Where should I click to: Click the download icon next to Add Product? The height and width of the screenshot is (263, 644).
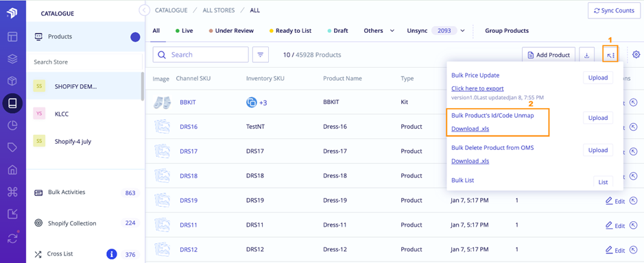(586, 55)
